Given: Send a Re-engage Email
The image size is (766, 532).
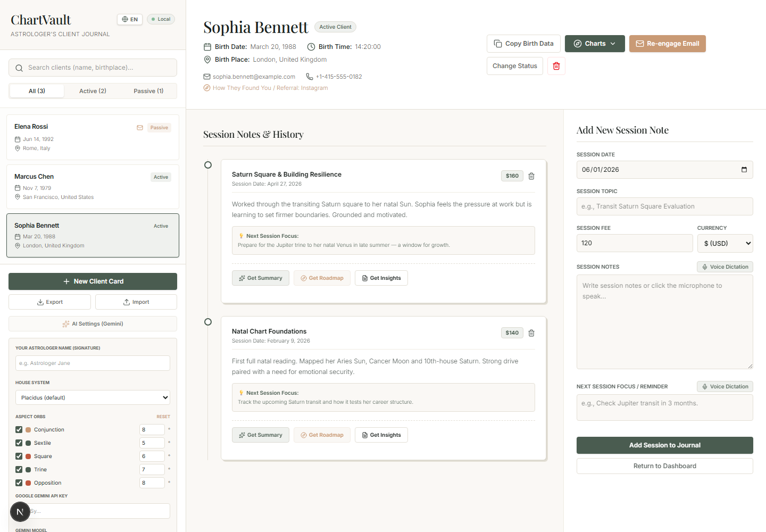Looking at the screenshot, I should pos(668,44).
